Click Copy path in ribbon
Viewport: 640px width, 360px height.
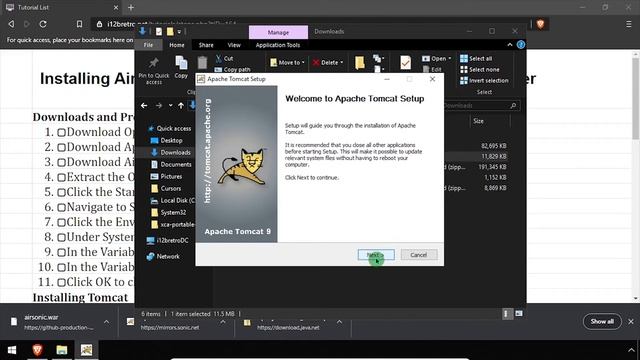pos(232,69)
